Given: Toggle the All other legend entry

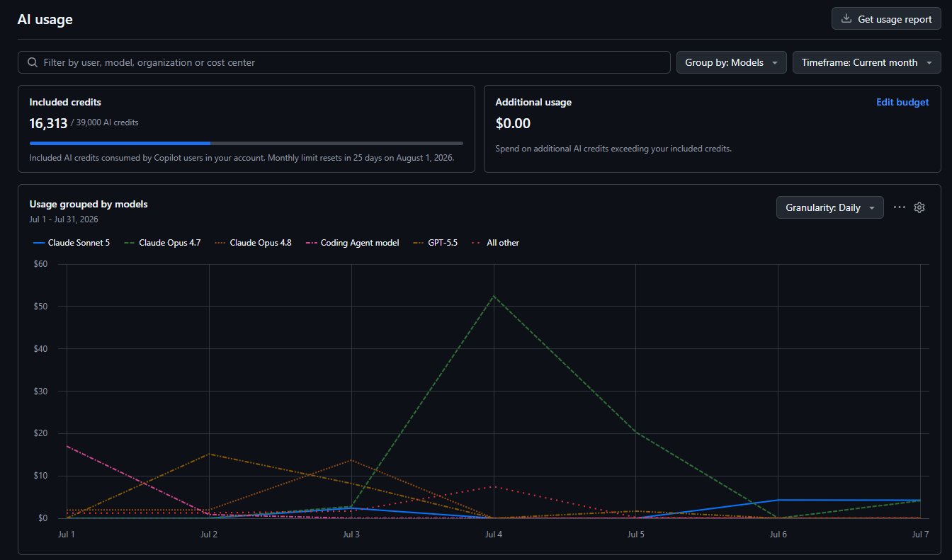Looking at the screenshot, I should click(x=495, y=243).
